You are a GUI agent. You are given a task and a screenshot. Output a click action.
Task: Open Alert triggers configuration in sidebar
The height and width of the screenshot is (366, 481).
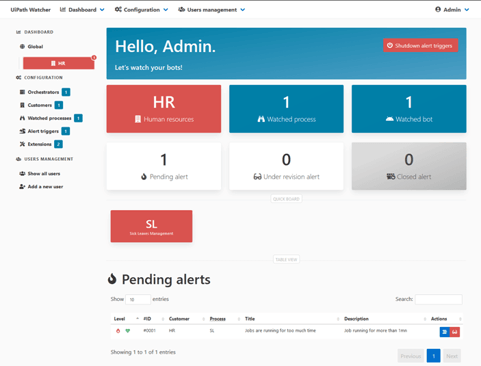pyautogui.click(x=43, y=131)
